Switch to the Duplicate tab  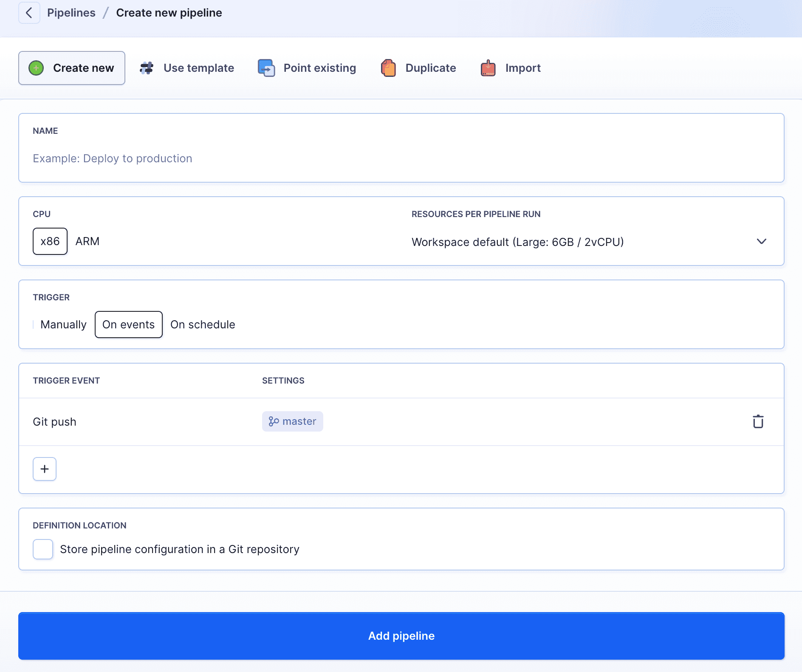pyautogui.click(x=418, y=68)
